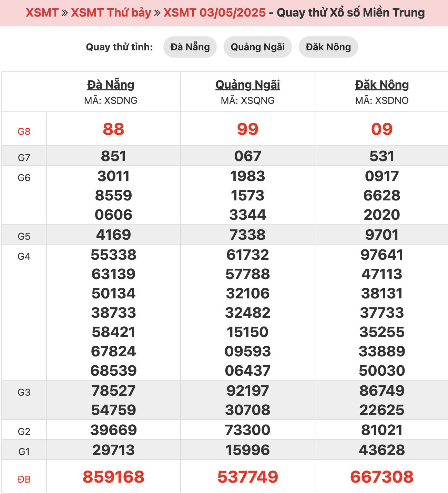Image resolution: width=448 pixels, height=494 pixels.
Task: Click G8 result 99 for Quảng Ngãi
Action: point(248,129)
